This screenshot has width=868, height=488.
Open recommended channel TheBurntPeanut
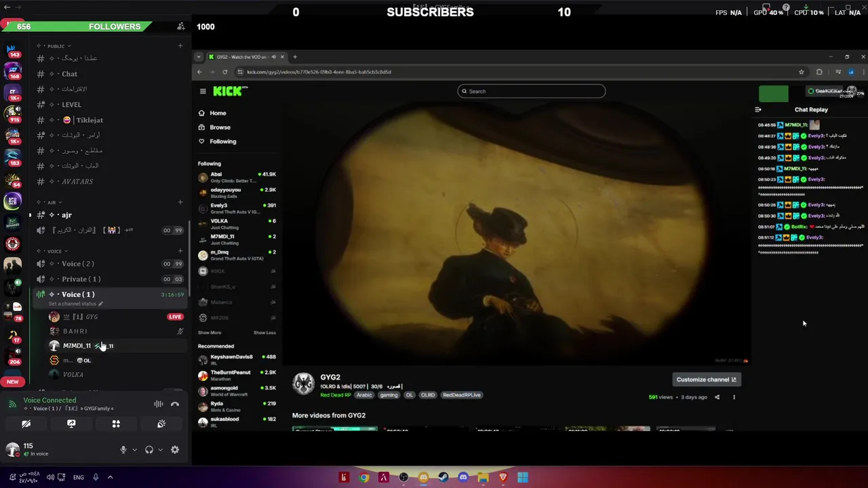click(237, 375)
